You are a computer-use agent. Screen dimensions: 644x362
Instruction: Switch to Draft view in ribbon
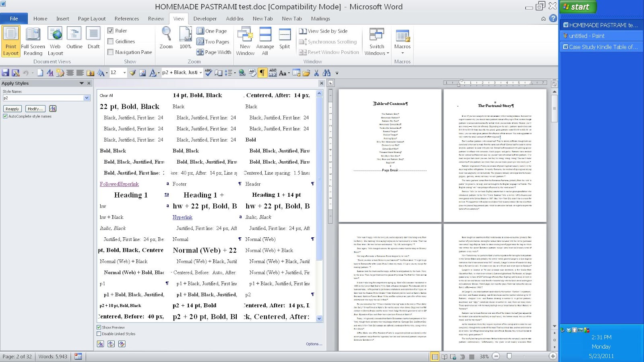pyautogui.click(x=93, y=38)
